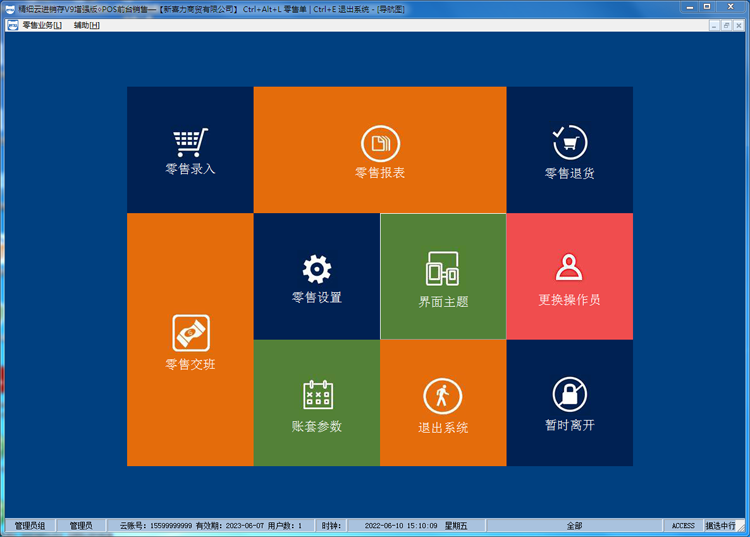Click the 退出系统 walking person icon
This screenshot has height=537, width=750.
click(443, 396)
